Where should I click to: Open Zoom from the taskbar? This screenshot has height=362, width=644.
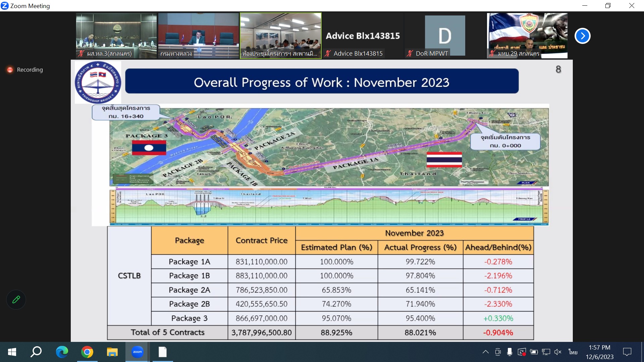click(137, 352)
